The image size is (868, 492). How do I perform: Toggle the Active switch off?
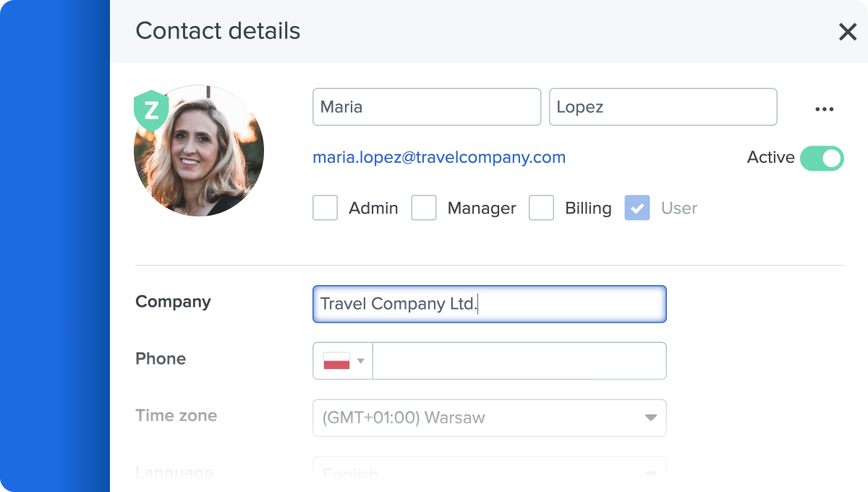click(x=822, y=158)
